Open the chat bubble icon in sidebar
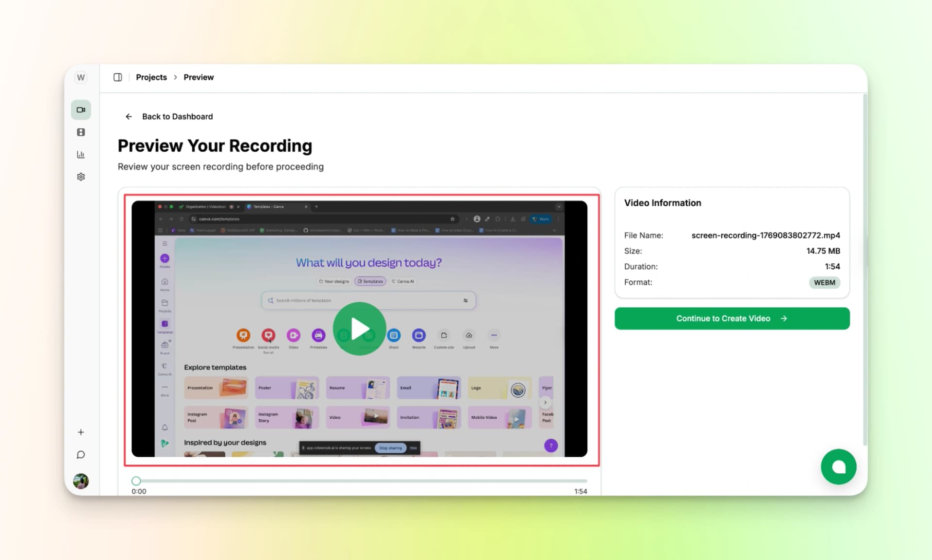Image resolution: width=932 pixels, height=560 pixels. pos(81,455)
